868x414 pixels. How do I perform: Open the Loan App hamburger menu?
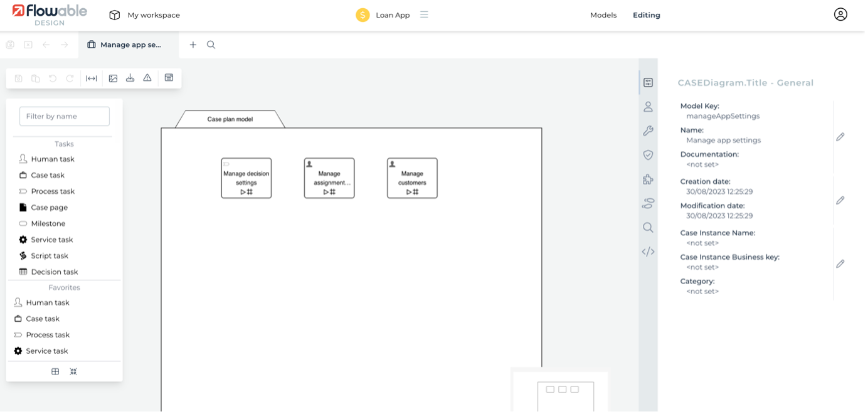(424, 14)
